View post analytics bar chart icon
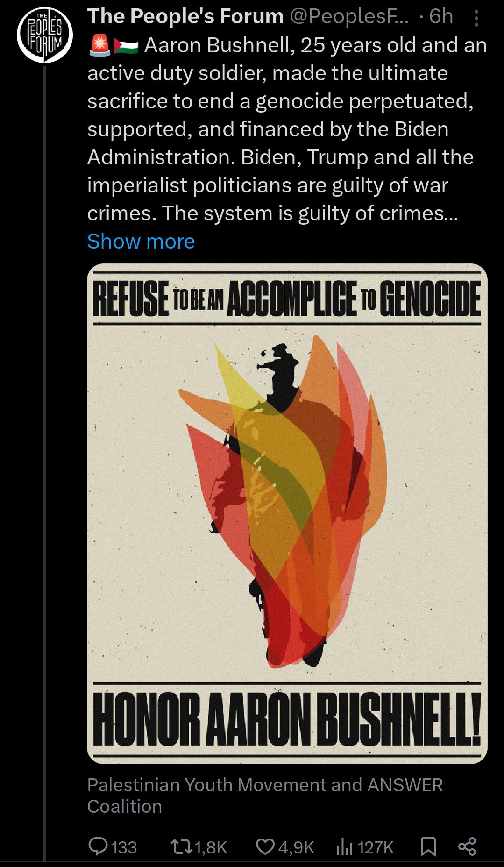Screen dimensions: 504x867 tap(345, 846)
